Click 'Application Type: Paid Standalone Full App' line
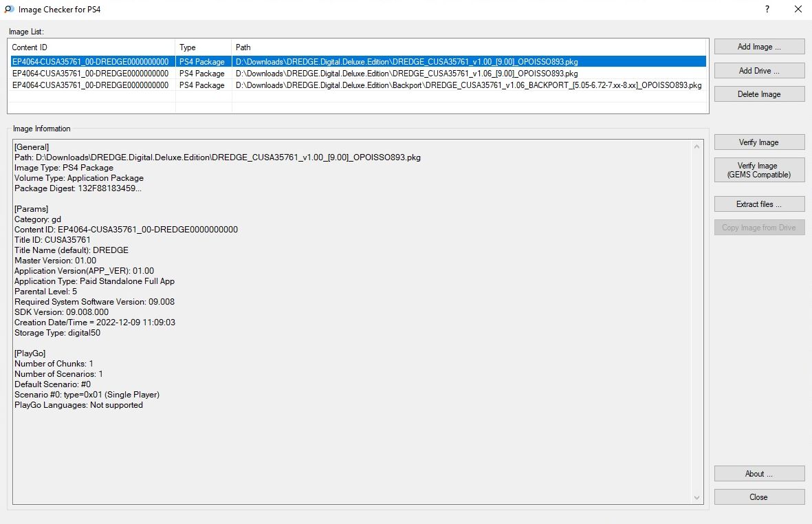The height and width of the screenshot is (524, 812). coord(94,281)
